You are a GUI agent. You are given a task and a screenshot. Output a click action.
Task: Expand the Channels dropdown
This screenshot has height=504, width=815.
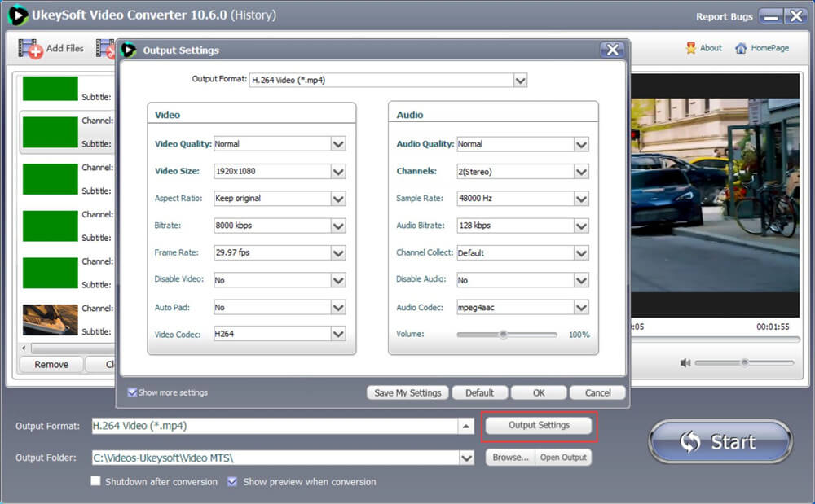click(x=523, y=171)
